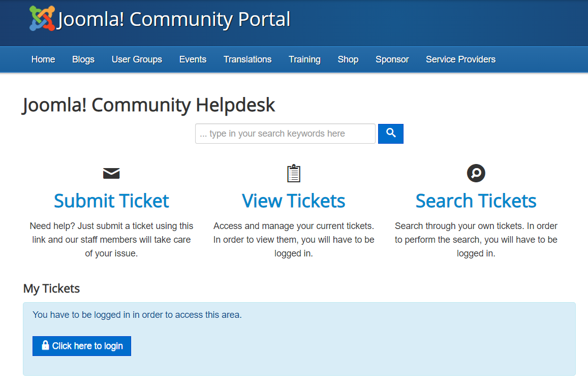Click the Joomla! Community Portal title
588x390 pixels.
click(x=174, y=19)
